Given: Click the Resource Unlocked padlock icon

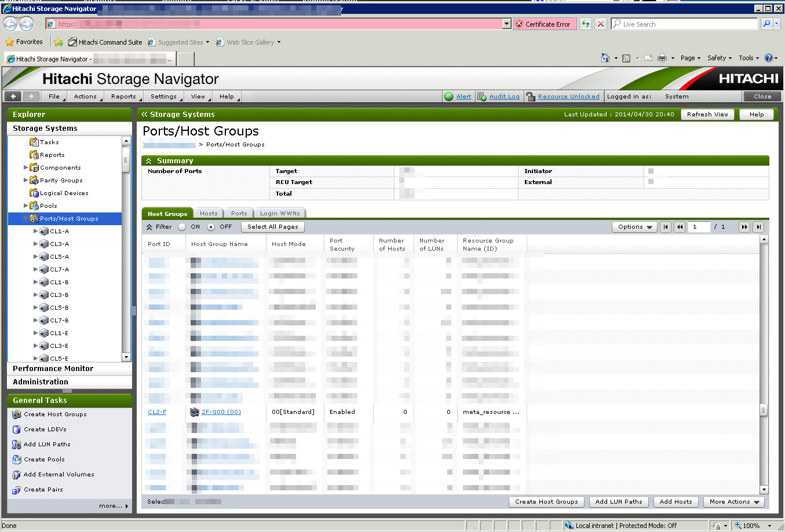Looking at the screenshot, I should tap(530, 97).
